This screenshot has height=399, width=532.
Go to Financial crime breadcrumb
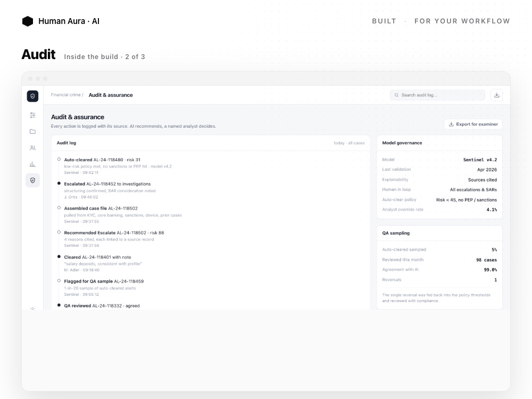tap(66, 95)
